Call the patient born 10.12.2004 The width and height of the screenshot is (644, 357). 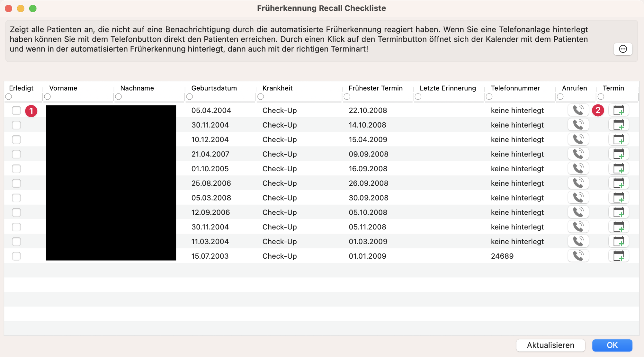click(578, 139)
